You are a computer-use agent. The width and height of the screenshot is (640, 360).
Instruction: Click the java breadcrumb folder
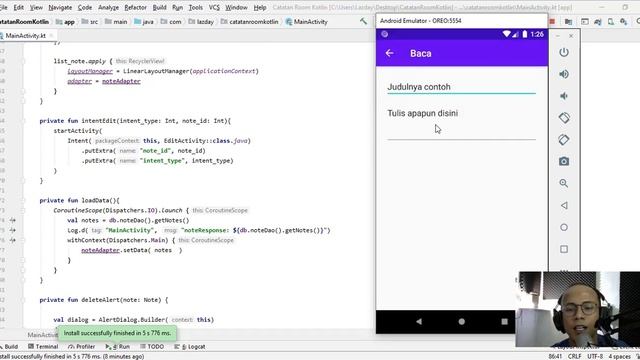click(x=144, y=22)
